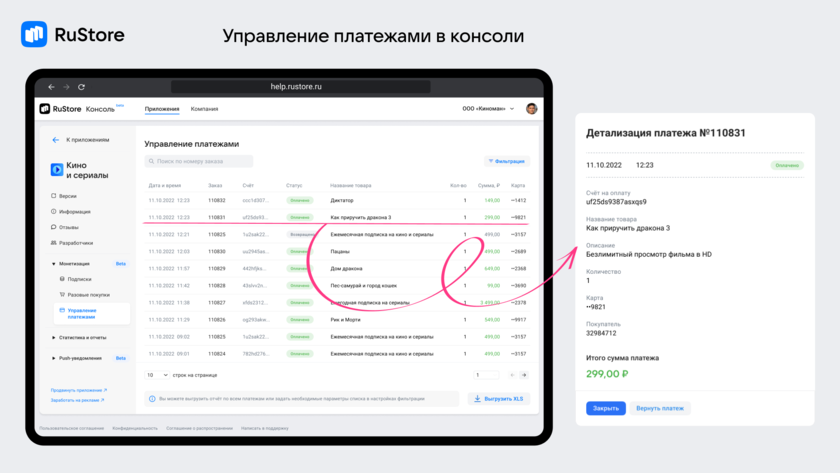This screenshot has width=840, height=473.
Task: Click the browser reload icon
Action: point(81,87)
